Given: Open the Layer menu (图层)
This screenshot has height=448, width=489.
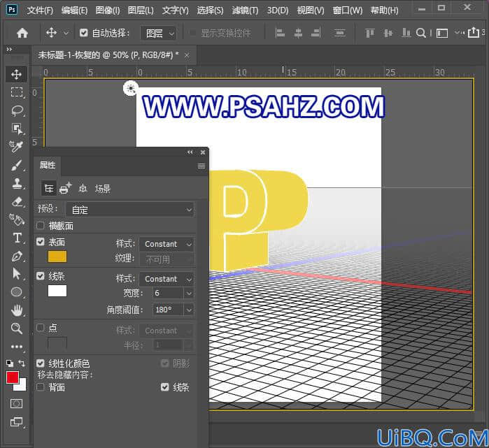Looking at the screenshot, I should click(141, 10).
